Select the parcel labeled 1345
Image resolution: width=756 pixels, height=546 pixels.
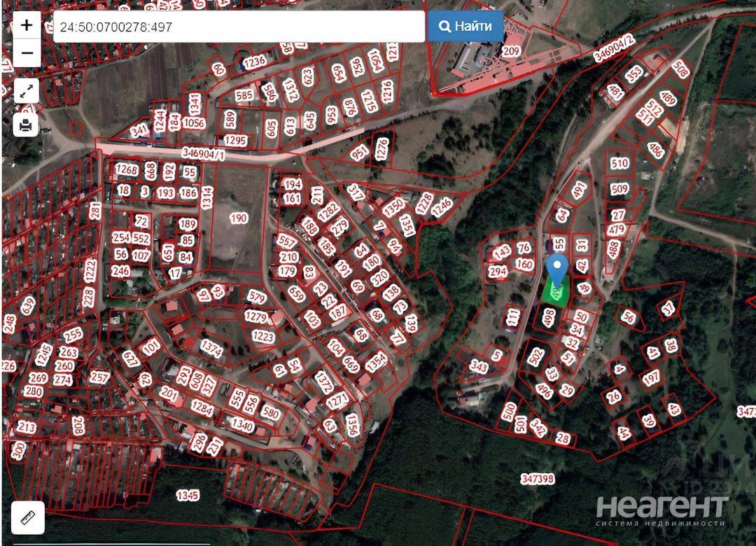[x=187, y=496]
